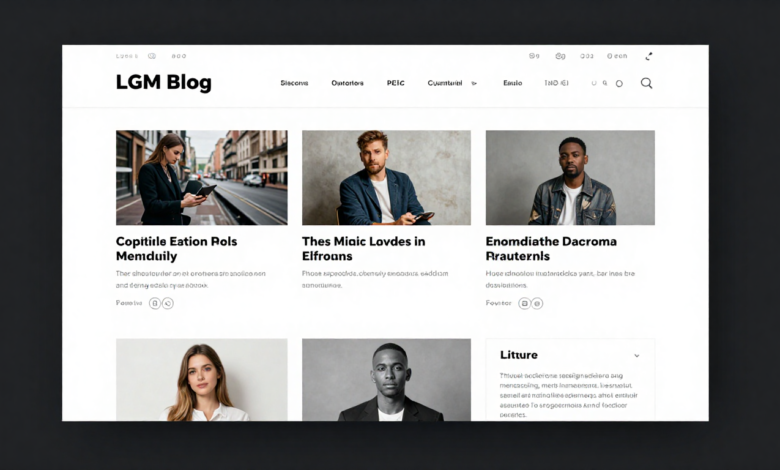This screenshot has height=470, width=780.
Task: Click first round icon under third article
Action: point(524,303)
